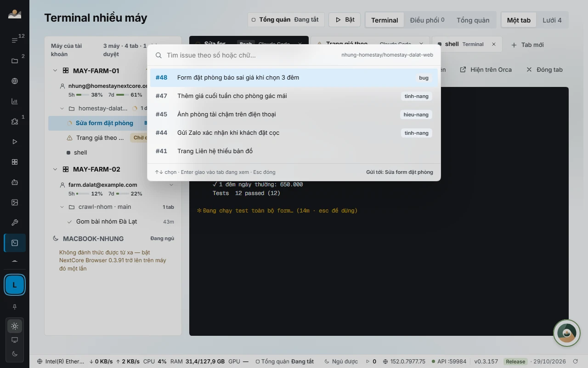Select the dark theme moon option
This screenshot has height=368, width=588.
(x=15, y=354)
